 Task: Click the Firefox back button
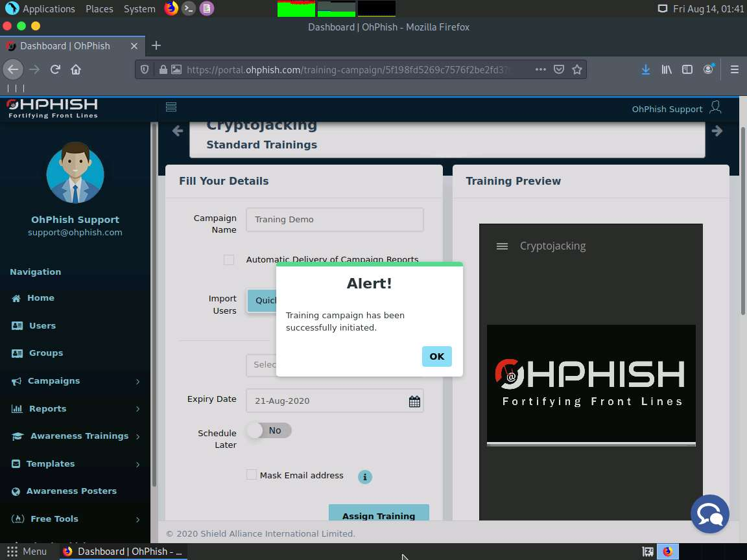pos(13,69)
